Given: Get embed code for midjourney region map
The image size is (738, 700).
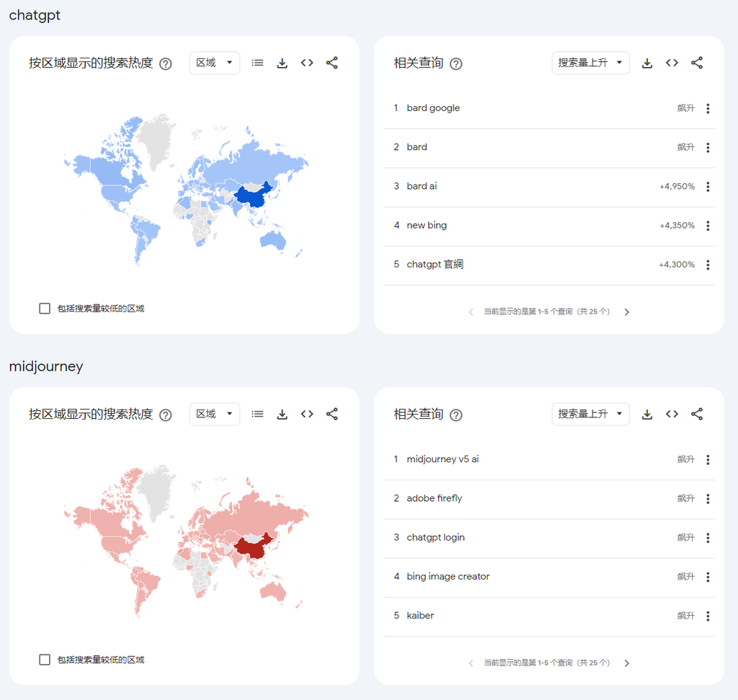Looking at the screenshot, I should pyautogui.click(x=307, y=415).
